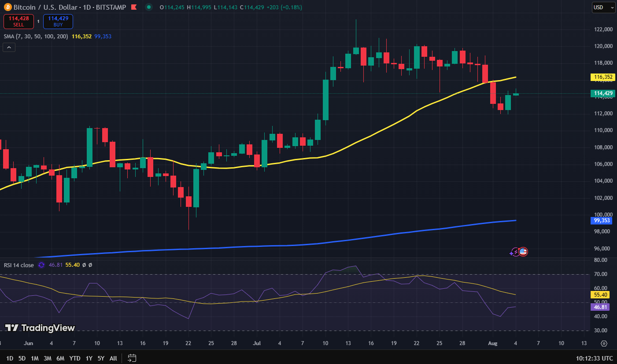Viewport: 617px width, 364px height.
Task: Collapse the indicator legend with chevron
Action: click(9, 47)
